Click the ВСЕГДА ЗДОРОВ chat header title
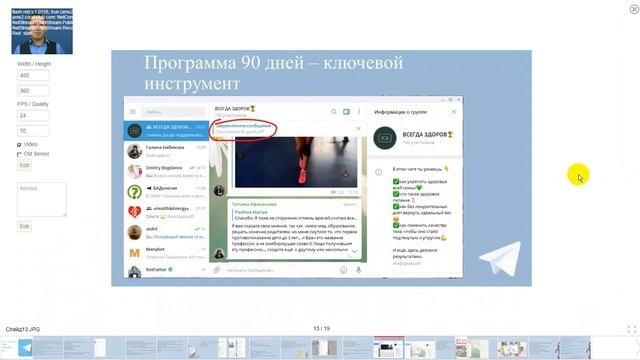Viewport: 640px width, 360px height. pos(235,109)
